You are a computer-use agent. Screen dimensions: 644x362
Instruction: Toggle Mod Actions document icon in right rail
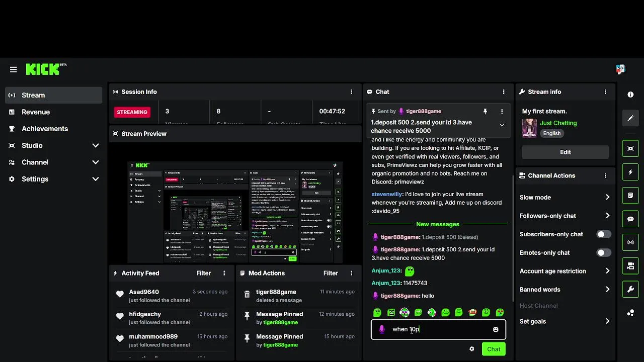click(x=630, y=195)
